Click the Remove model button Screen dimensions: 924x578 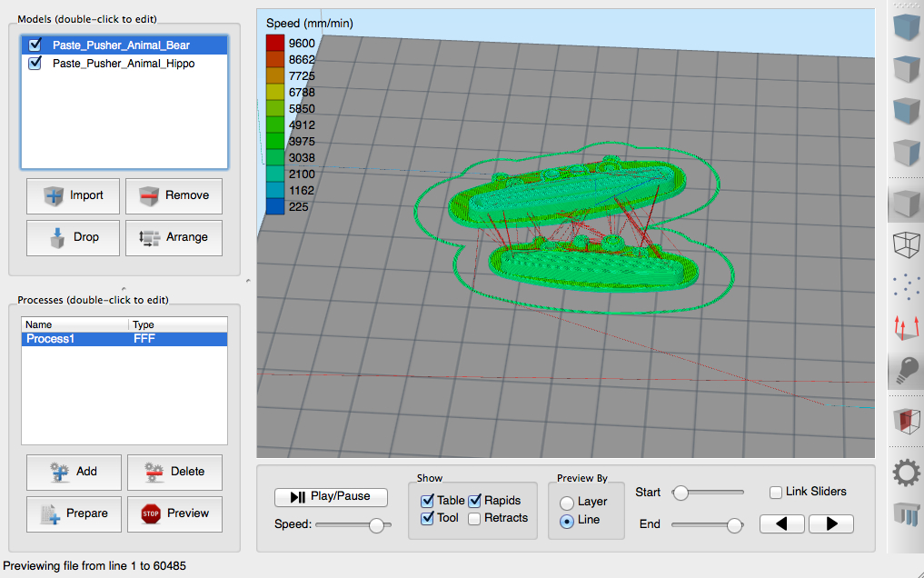[x=174, y=195]
